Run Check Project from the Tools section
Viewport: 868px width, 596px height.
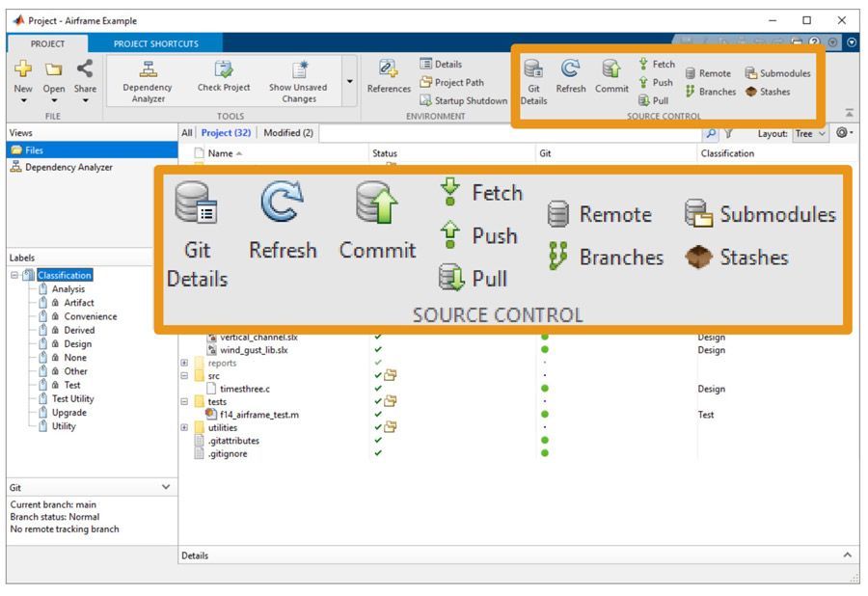(x=223, y=77)
